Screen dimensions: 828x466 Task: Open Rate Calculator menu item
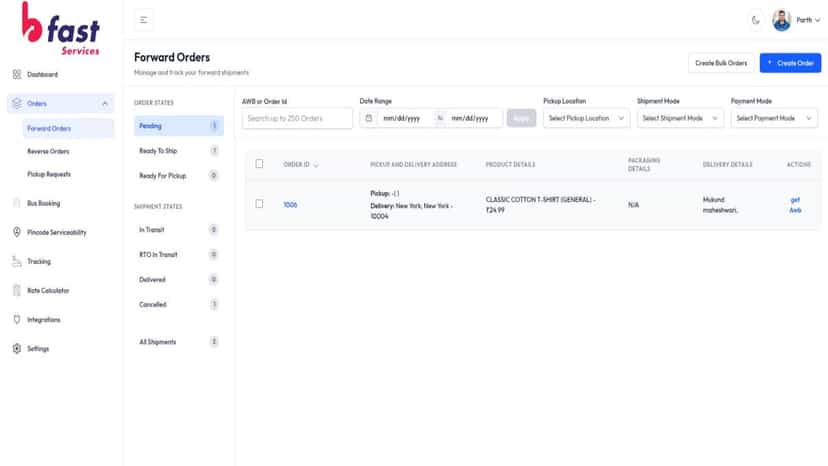[x=48, y=290]
